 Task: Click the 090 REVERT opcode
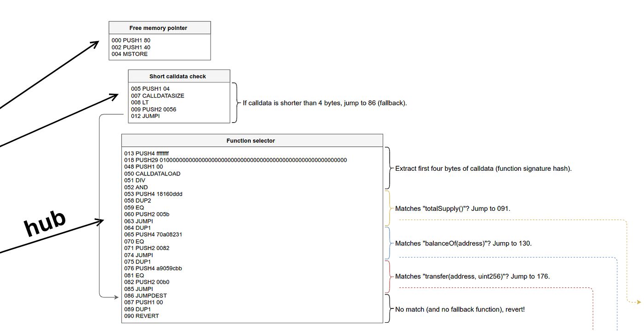(142, 316)
